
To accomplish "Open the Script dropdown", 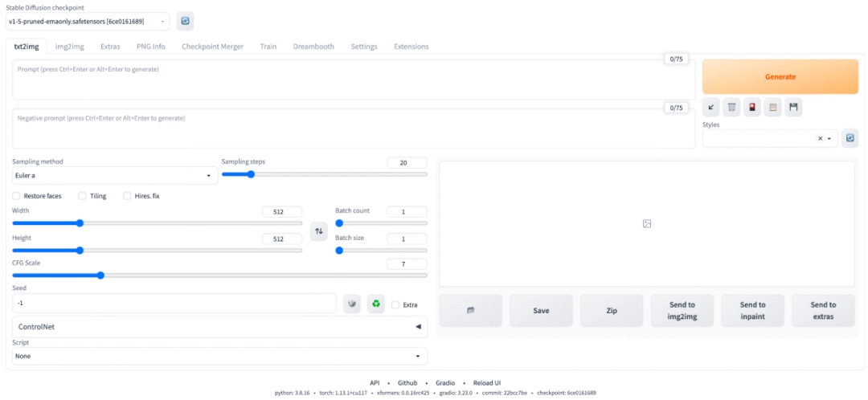I will click(x=219, y=356).
